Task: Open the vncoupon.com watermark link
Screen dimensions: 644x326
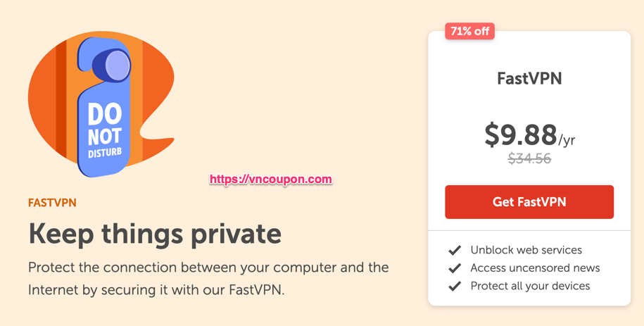Action: (x=271, y=180)
